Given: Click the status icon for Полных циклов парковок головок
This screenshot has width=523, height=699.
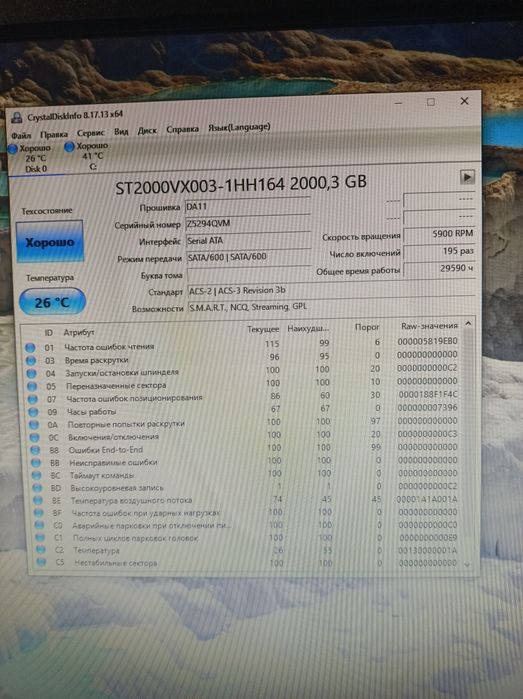Looking at the screenshot, I should tap(40, 538).
